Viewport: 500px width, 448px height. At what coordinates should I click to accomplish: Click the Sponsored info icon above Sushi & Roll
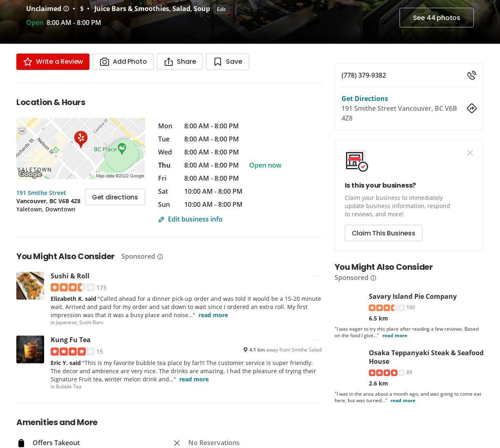pos(160,257)
